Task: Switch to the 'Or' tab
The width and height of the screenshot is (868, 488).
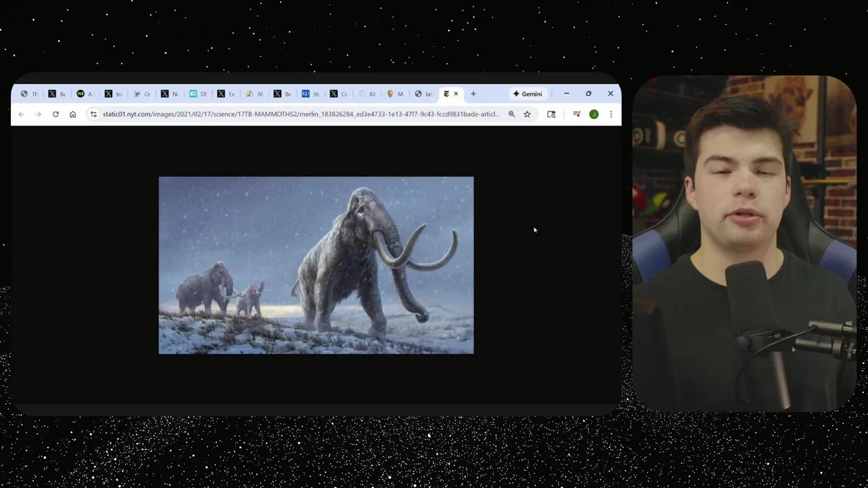Action: pos(141,94)
